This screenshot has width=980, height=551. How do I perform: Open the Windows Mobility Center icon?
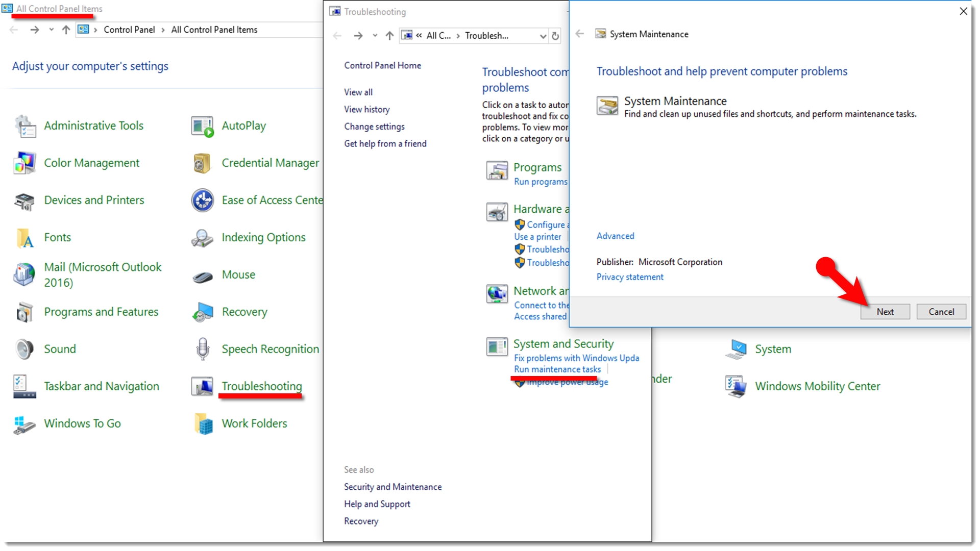click(x=736, y=387)
